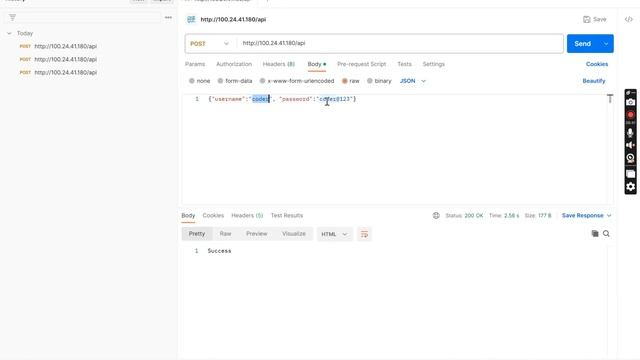Click the blue Send button
The image size is (640, 360).
(582, 44)
